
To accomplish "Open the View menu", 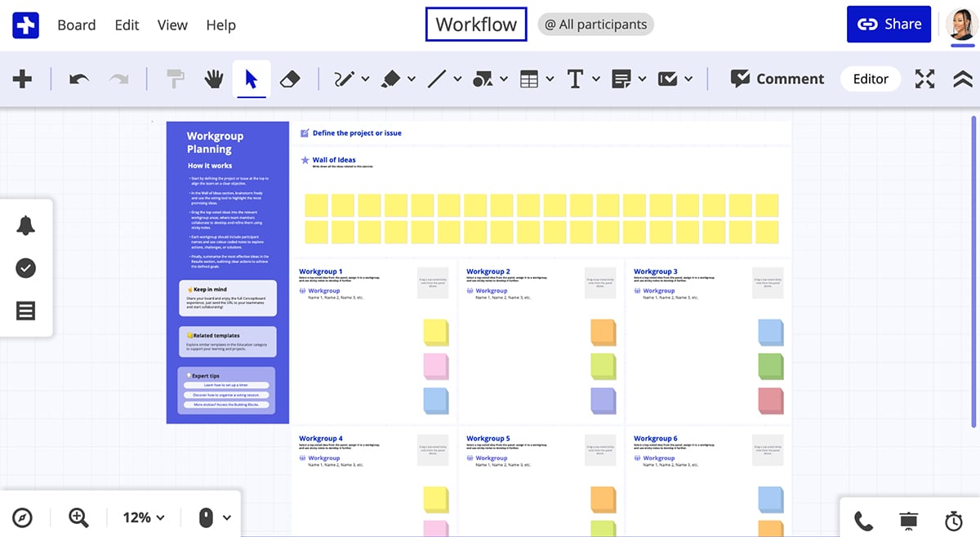I will (x=171, y=25).
